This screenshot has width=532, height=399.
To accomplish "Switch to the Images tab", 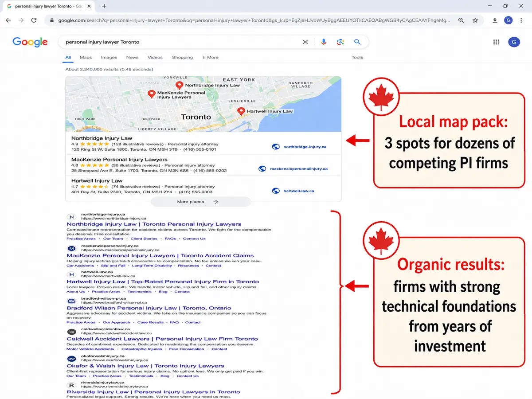I will pos(109,57).
